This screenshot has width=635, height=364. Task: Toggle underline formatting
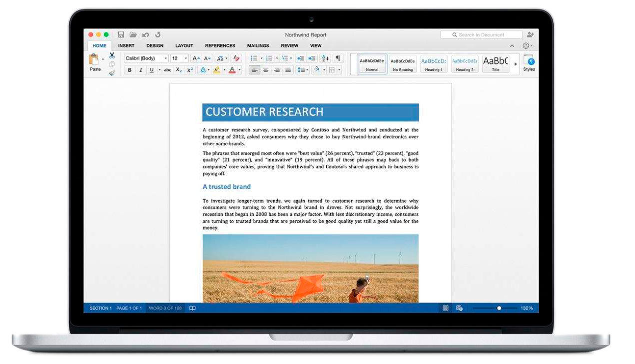151,70
